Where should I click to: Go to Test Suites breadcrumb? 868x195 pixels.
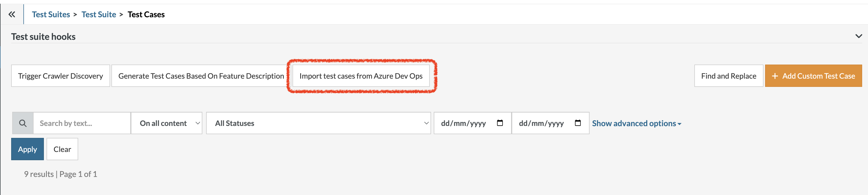51,15
